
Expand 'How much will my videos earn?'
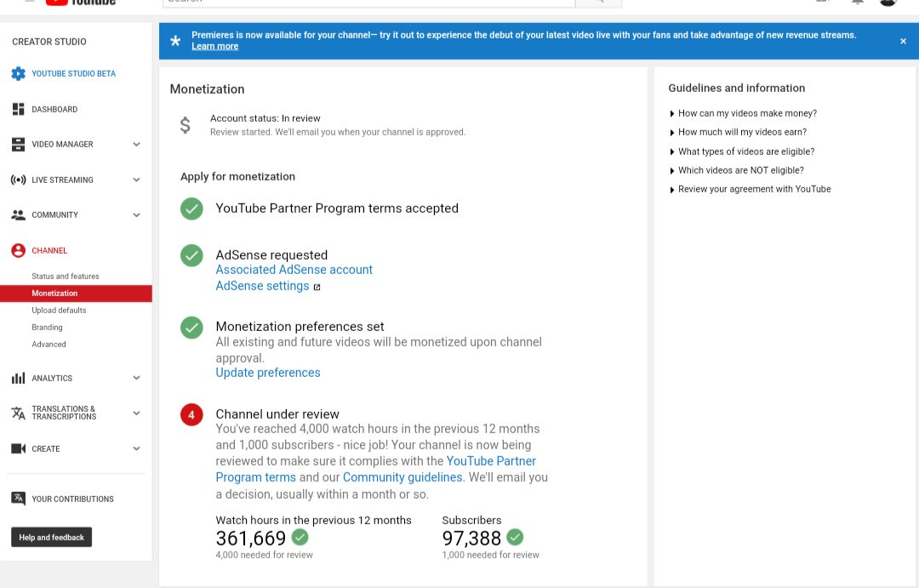point(738,132)
